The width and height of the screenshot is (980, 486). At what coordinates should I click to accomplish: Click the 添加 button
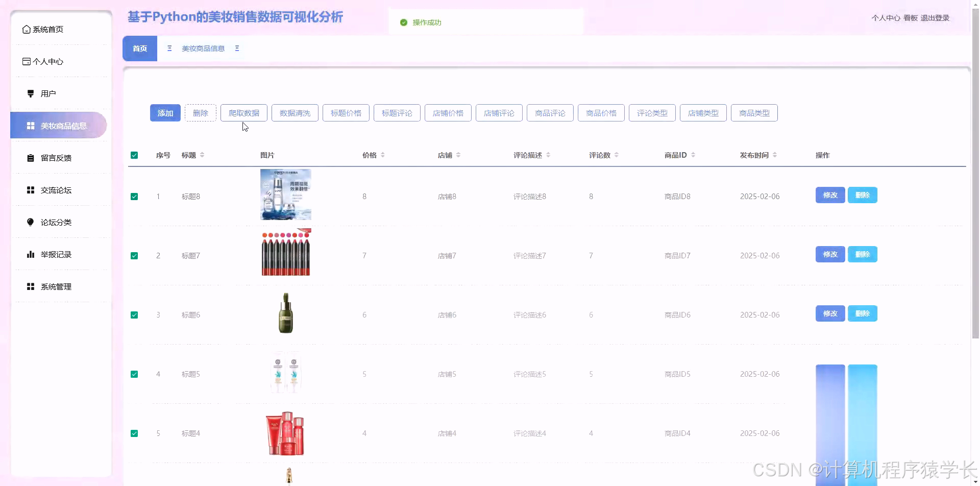[x=165, y=113]
